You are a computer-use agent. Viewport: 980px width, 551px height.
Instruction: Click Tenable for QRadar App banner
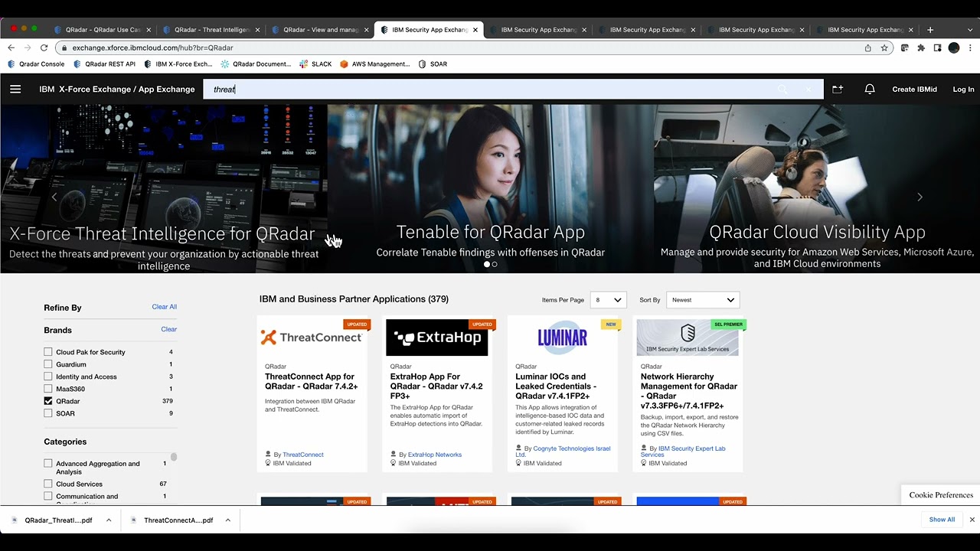490,188
